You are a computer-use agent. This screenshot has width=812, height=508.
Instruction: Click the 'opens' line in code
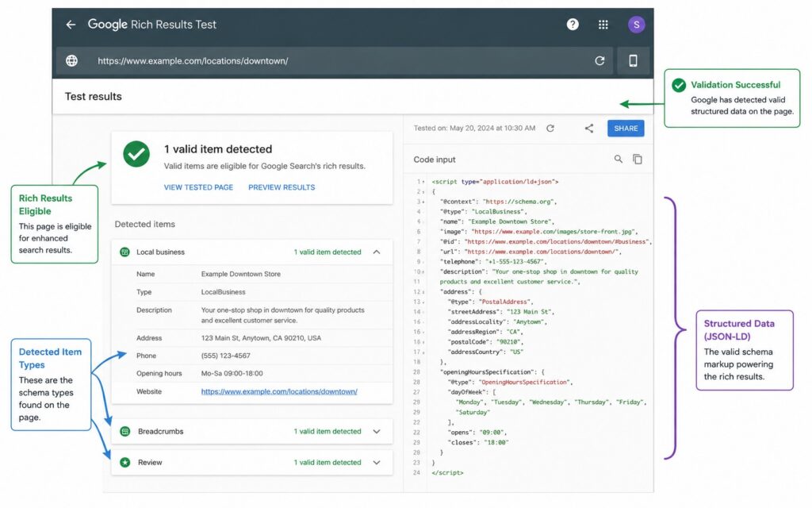tap(477, 433)
